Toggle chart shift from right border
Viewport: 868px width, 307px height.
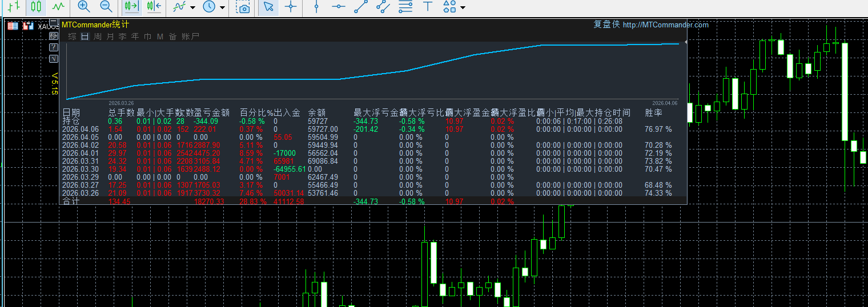[154, 7]
